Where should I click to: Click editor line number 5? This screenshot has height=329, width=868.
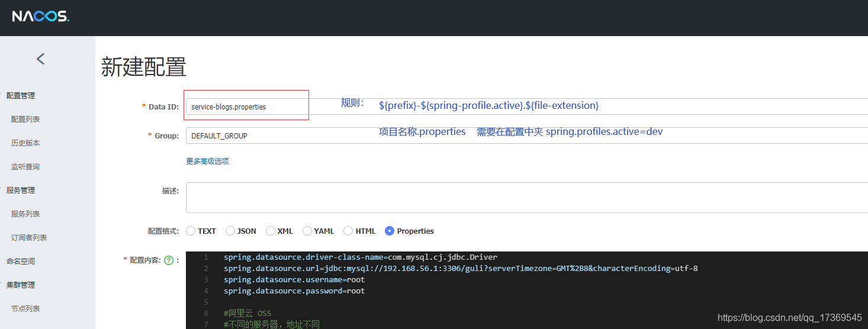click(x=206, y=302)
